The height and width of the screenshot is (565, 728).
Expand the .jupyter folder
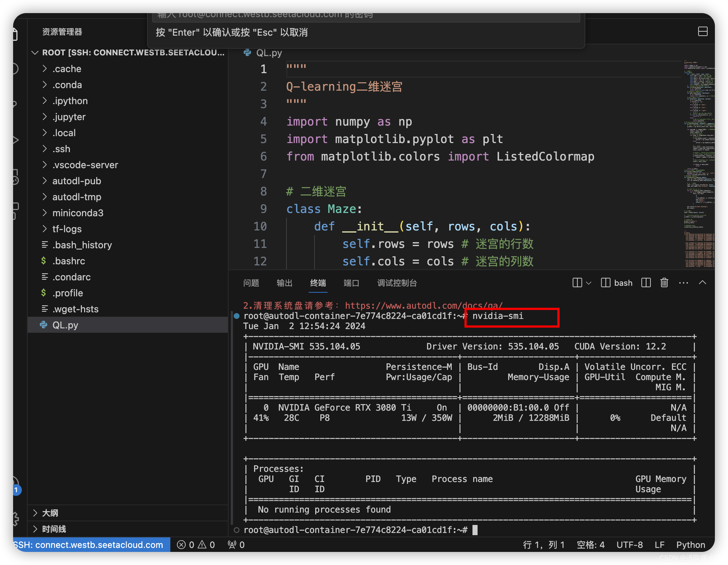click(x=128, y=117)
